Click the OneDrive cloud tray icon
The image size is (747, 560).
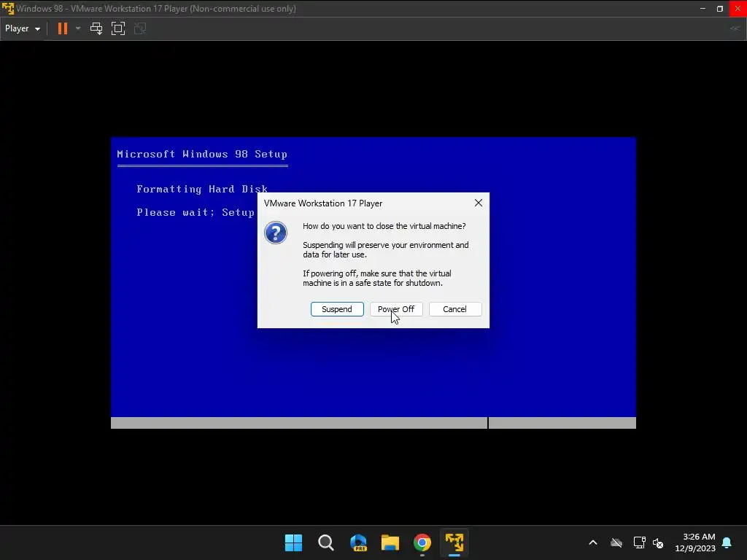[x=616, y=542]
